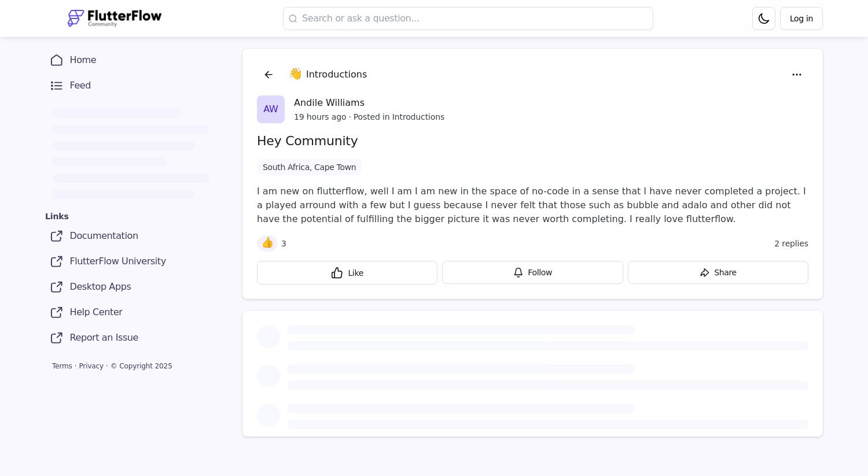Open FlutterFlow University from the sidebar
Screen dimensions: 868x476
click(x=117, y=261)
